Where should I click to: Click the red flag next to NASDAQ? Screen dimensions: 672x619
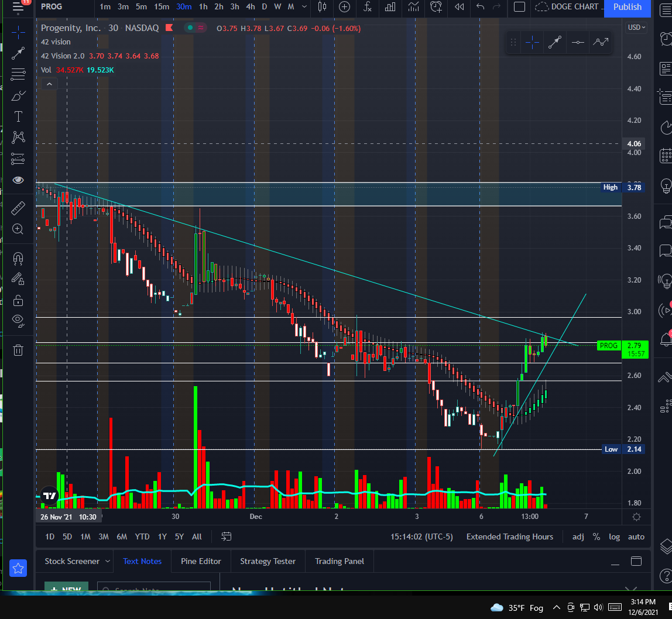point(169,28)
